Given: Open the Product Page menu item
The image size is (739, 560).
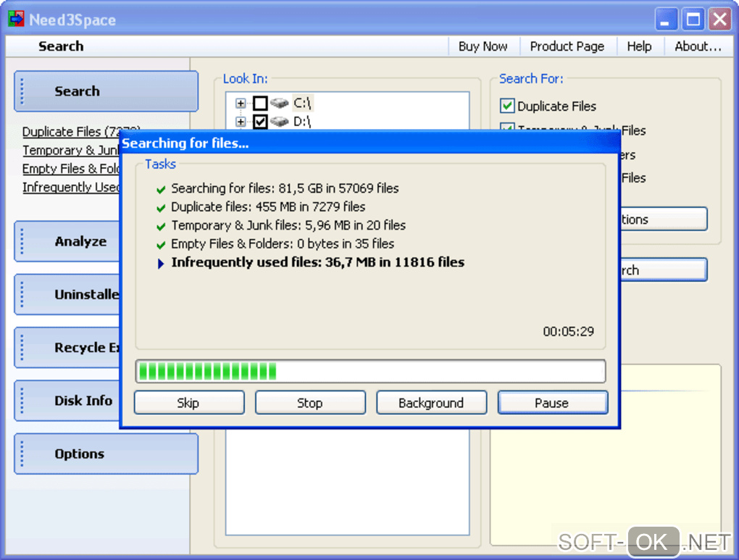Looking at the screenshot, I should (x=567, y=46).
